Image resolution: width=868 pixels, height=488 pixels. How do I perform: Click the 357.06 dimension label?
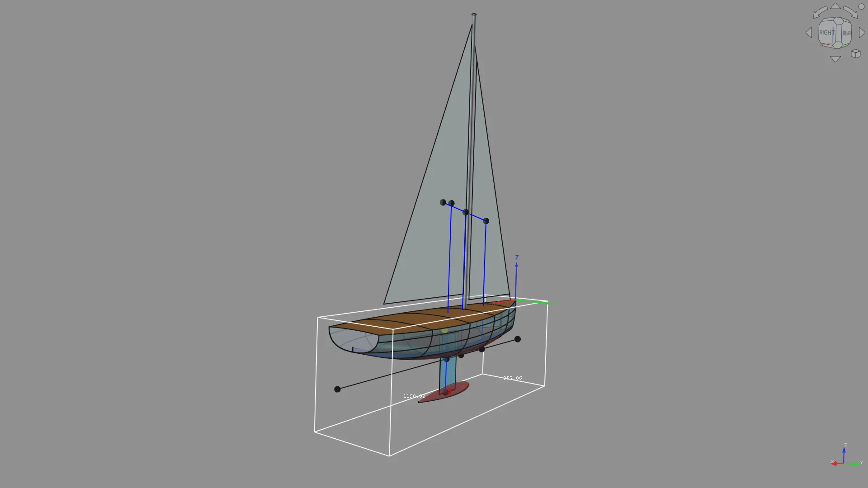click(513, 378)
